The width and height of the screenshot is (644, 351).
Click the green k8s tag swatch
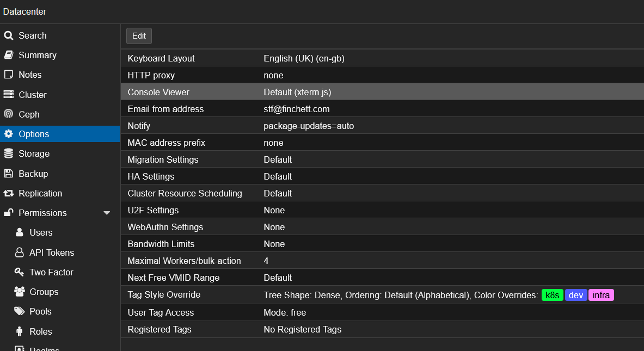[552, 294]
